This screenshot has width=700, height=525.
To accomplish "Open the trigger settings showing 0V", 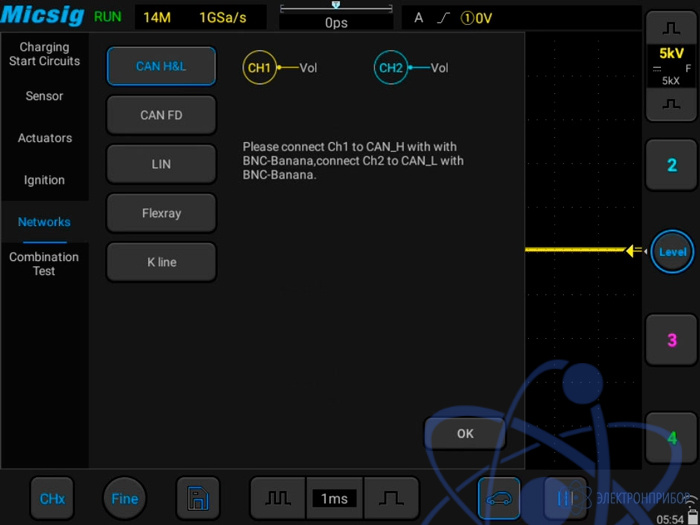I will pyautogui.click(x=462, y=17).
